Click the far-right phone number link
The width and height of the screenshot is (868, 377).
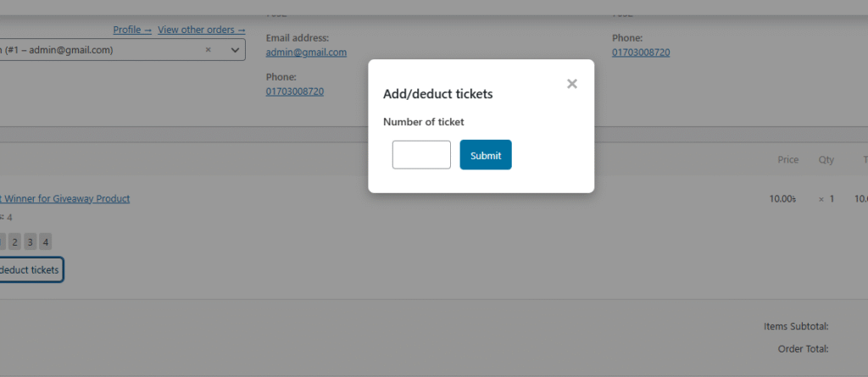click(641, 53)
